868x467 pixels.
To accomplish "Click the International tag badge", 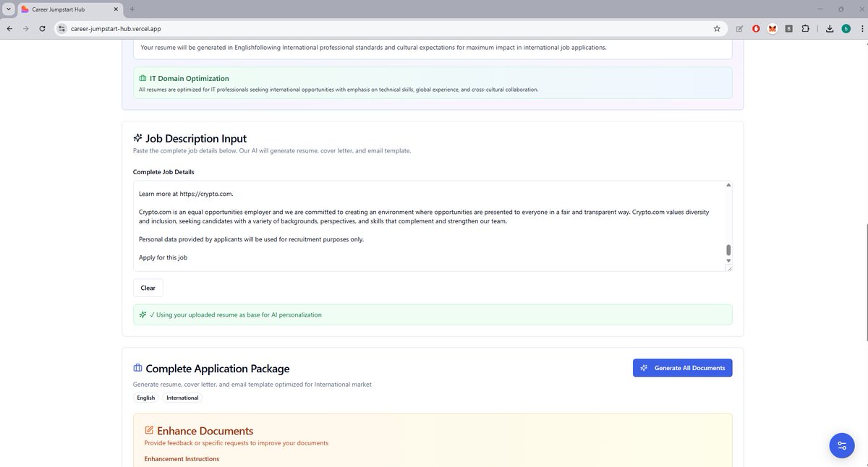I will (182, 398).
